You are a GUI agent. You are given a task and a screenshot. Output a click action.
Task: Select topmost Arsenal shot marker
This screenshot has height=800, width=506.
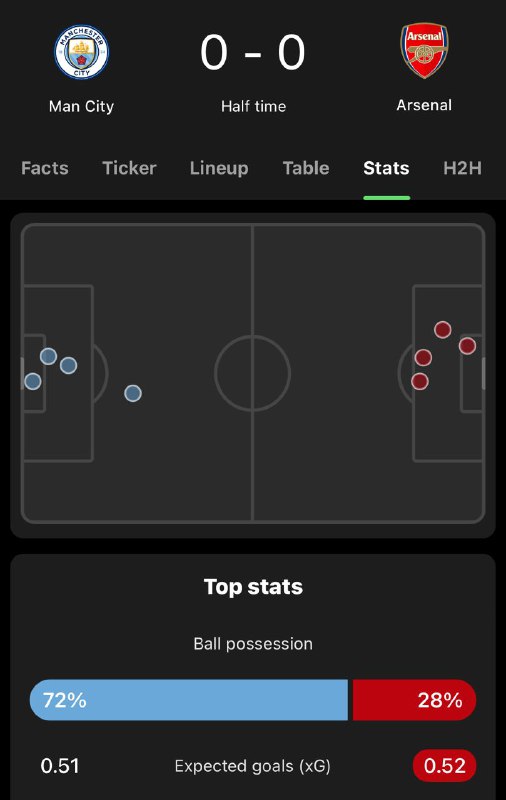(443, 330)
